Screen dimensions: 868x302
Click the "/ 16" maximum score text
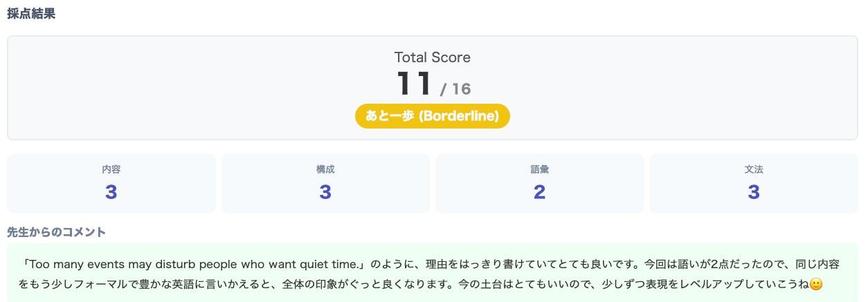(x=455, y=89)
